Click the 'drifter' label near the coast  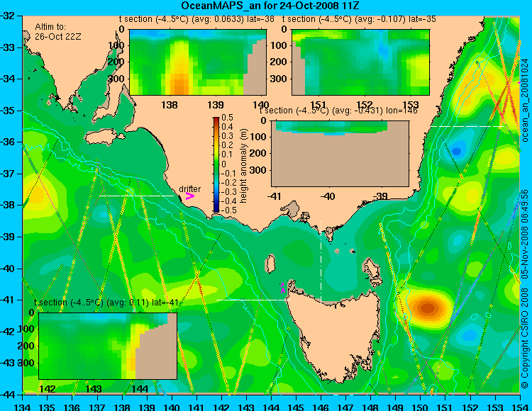click(189, 189)
